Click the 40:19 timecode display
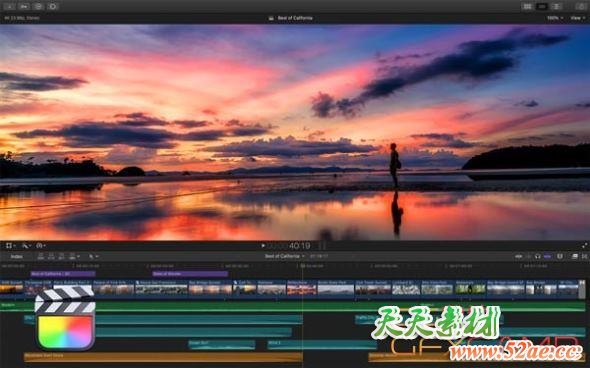The height and width of the screenshot is (368, 590). tap(300, 246)
